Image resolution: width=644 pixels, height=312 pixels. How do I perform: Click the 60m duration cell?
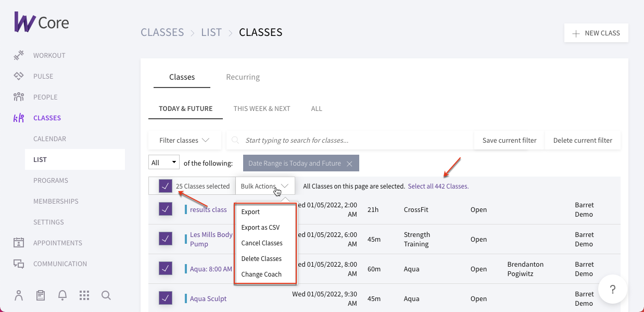coord(374,269)
